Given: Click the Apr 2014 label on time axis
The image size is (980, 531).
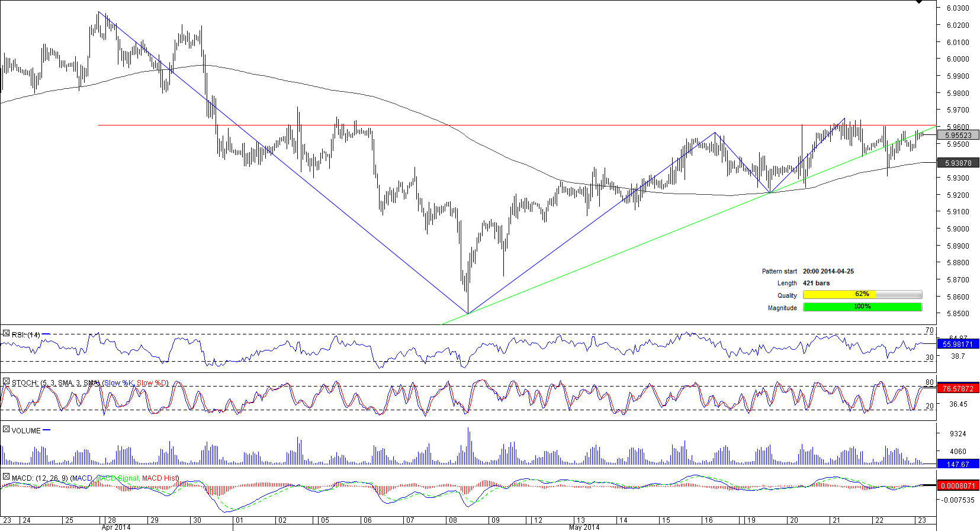Looking at the screenshot, I should (116, 527).
